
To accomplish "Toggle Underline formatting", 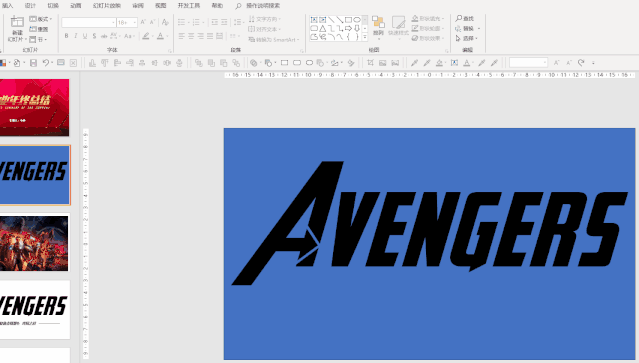I will click(85, 36).
